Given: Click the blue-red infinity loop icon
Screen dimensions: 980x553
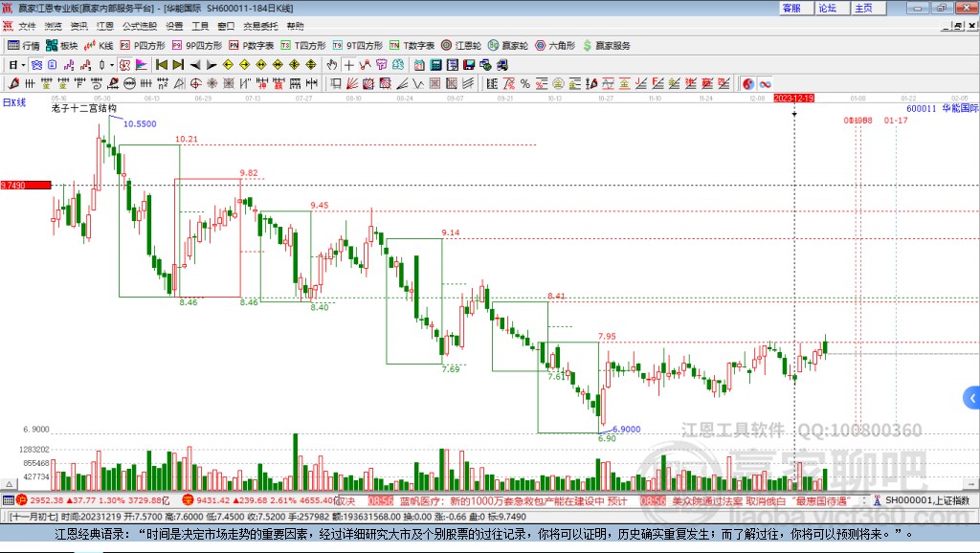Looking at the screenshot, I should tap(765, 84).
